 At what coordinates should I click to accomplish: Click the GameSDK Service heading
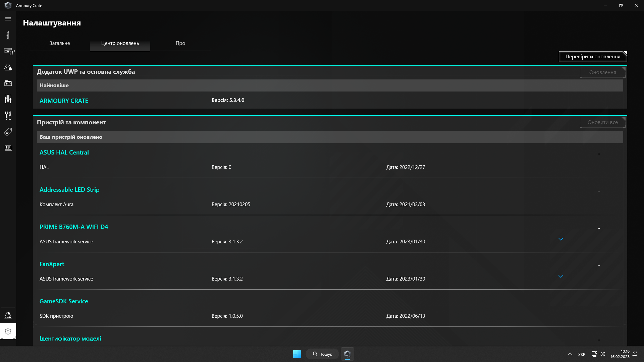(64, 301)
